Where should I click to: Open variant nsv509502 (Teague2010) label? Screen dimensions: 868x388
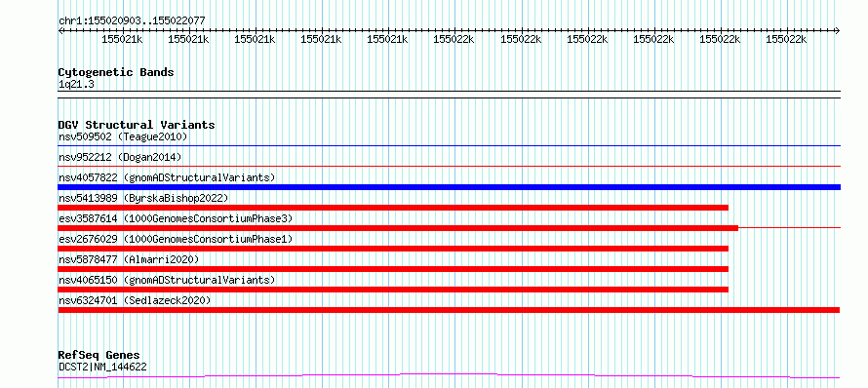123,136
